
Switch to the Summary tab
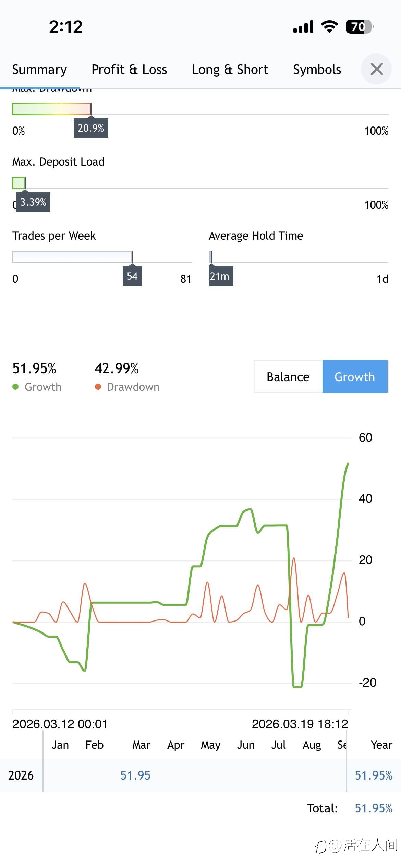point(40,70)
